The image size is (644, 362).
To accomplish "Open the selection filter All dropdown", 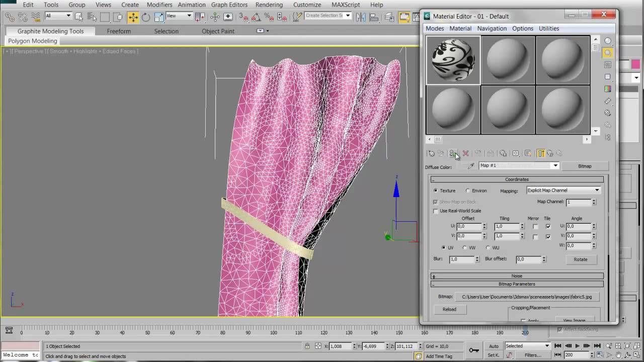I will [x=58, y=16].
